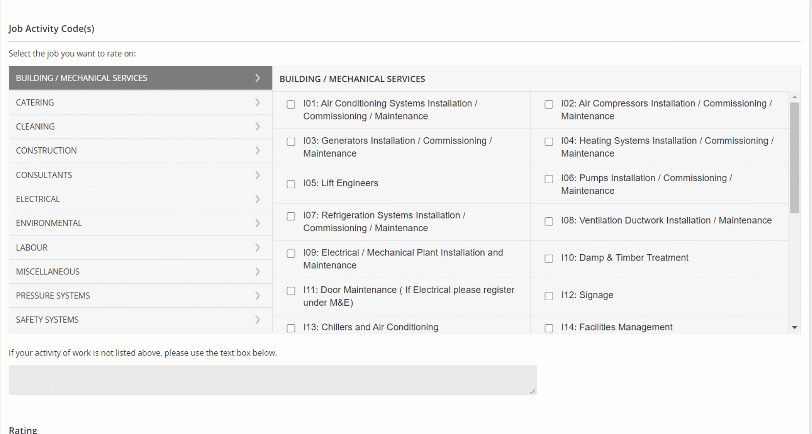Select the Building / Mechanical Services category

(x=82, y=78)
